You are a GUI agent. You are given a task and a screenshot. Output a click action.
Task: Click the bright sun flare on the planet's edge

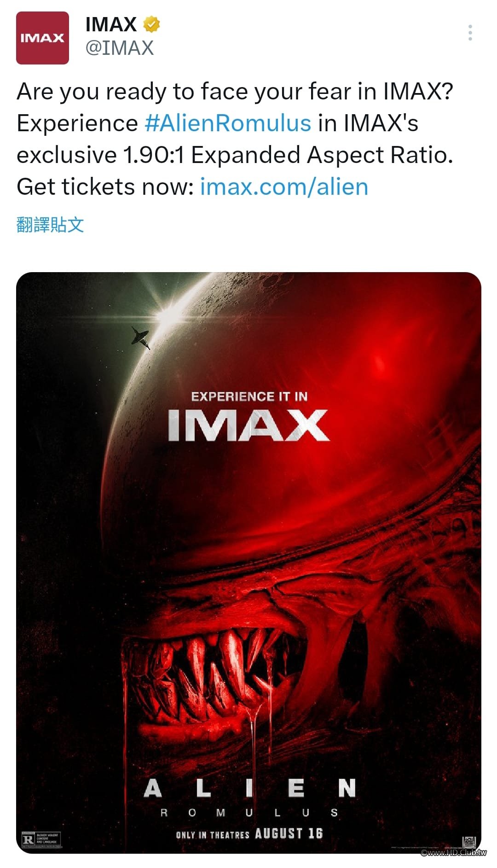point(171,314)
